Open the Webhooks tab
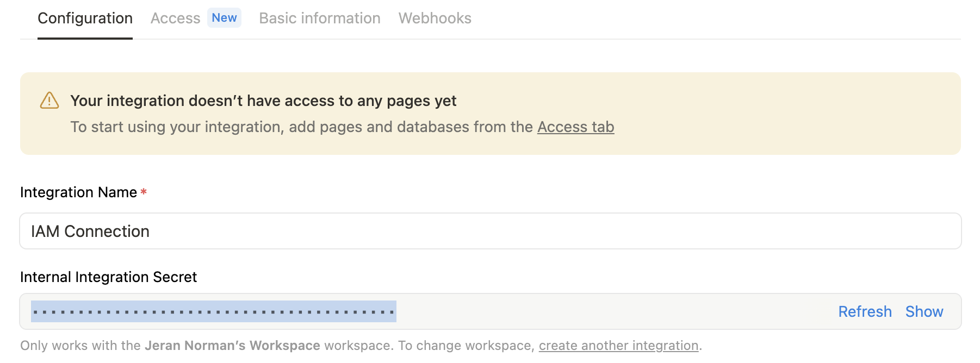 click(435, 18)
